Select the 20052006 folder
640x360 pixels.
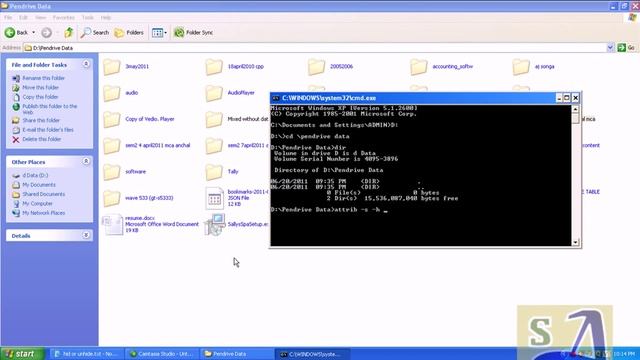click(330, 67)
